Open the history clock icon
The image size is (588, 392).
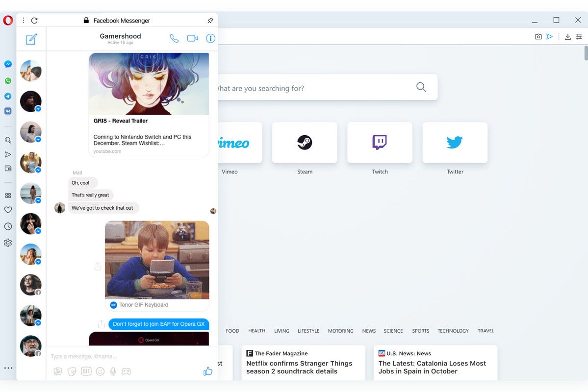(8, 226)
